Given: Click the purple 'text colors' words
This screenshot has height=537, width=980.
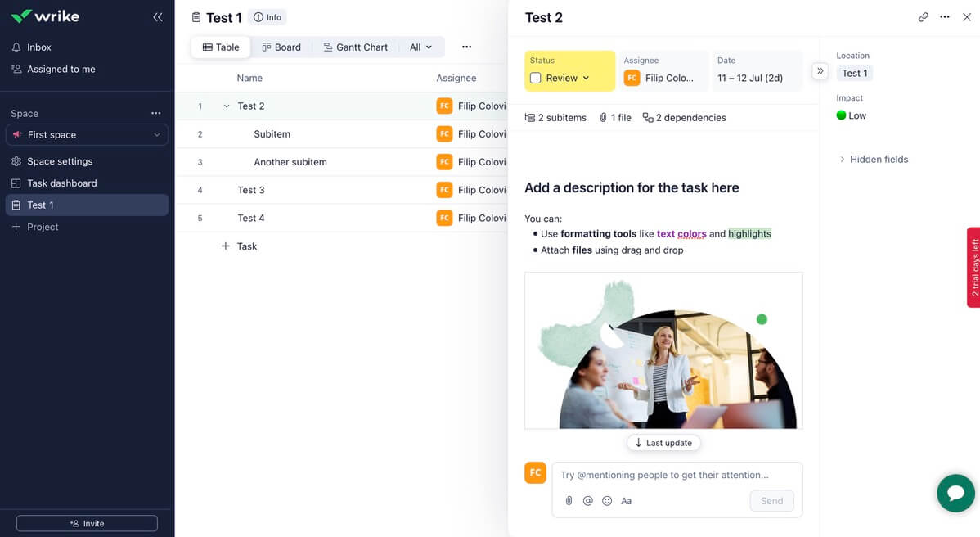Looking at the screenshot, I should (x=681, y=234).
